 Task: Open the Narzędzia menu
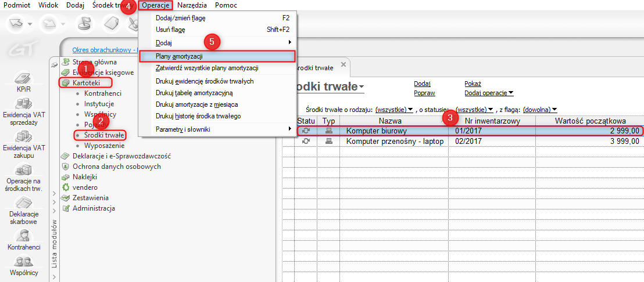192,5
